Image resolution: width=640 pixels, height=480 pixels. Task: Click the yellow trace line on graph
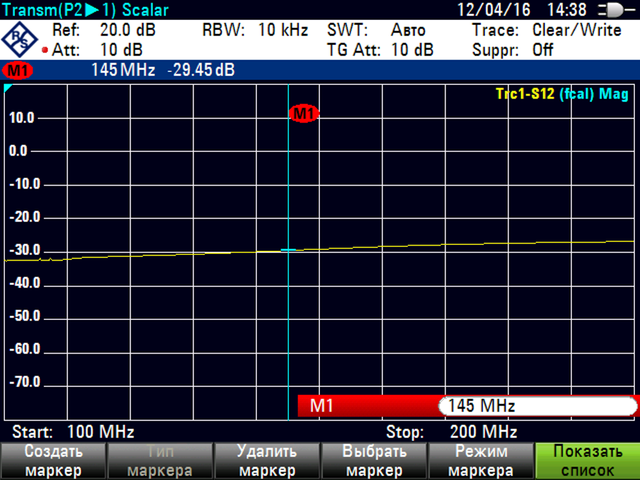[x=450, y=245]
